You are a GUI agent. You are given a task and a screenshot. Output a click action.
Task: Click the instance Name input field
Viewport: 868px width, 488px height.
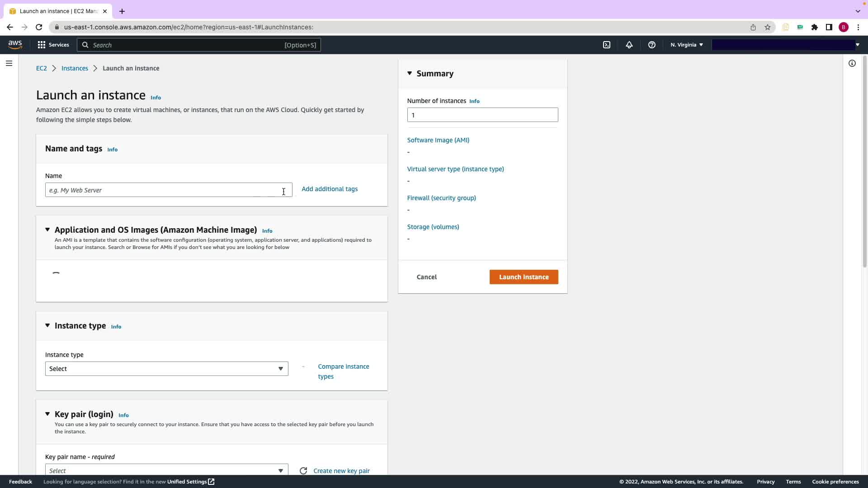pos(163,190)
